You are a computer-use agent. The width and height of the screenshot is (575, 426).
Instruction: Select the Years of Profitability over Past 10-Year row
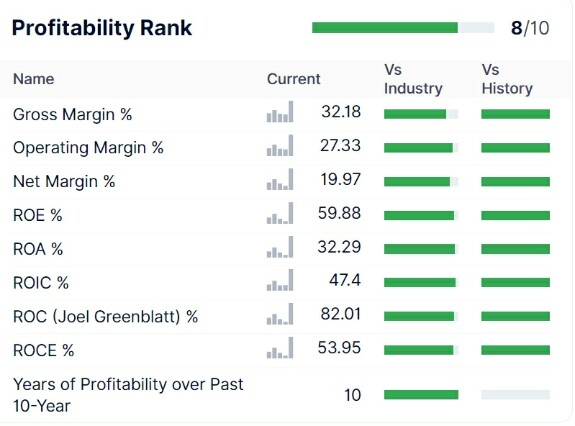[281, 395]
